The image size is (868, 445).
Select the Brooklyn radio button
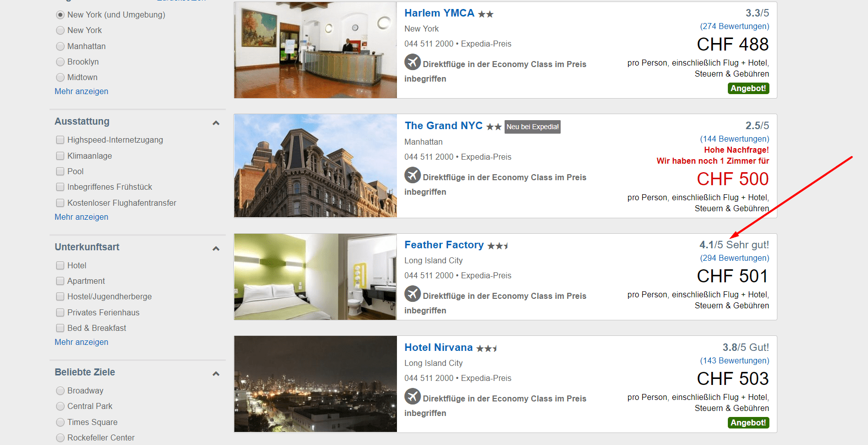click(61, 62)
